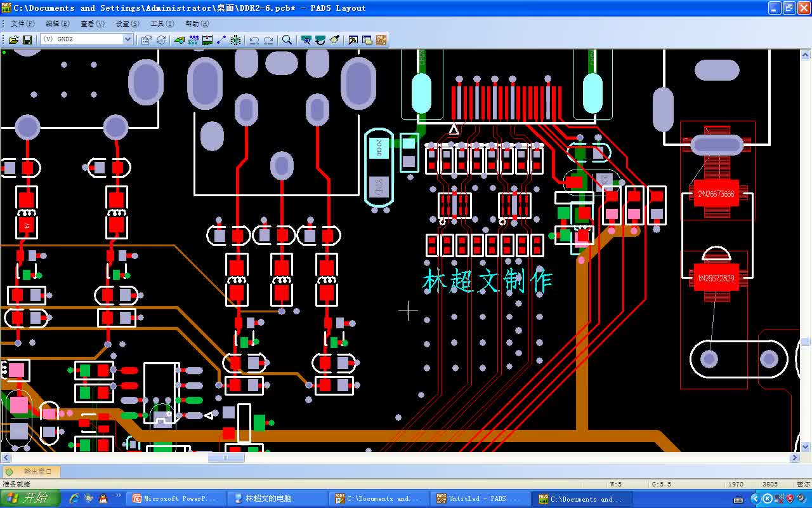Click the horizontal scrollbar right arrow
This screenshot has width=812, height=508.
point(795,457)
